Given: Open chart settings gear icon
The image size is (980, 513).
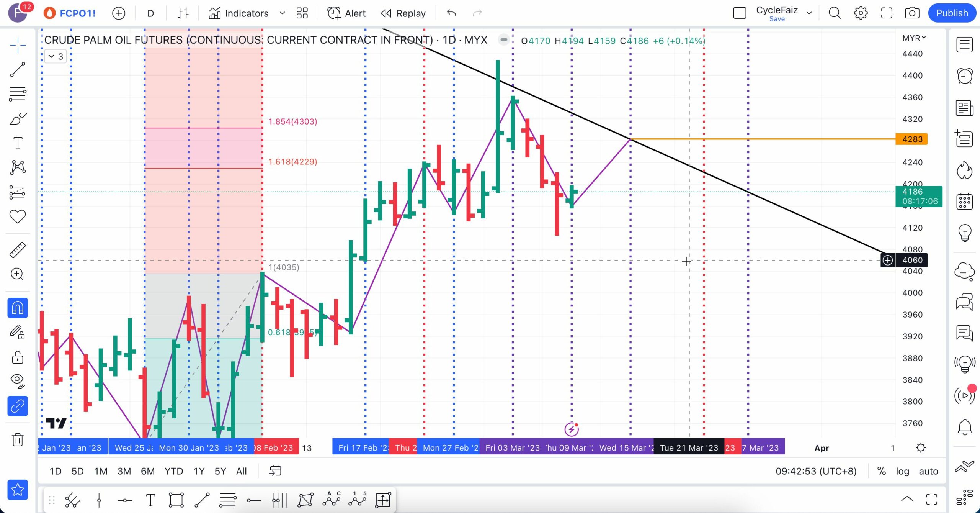Looking at the screenshot, I should [861, 13].
